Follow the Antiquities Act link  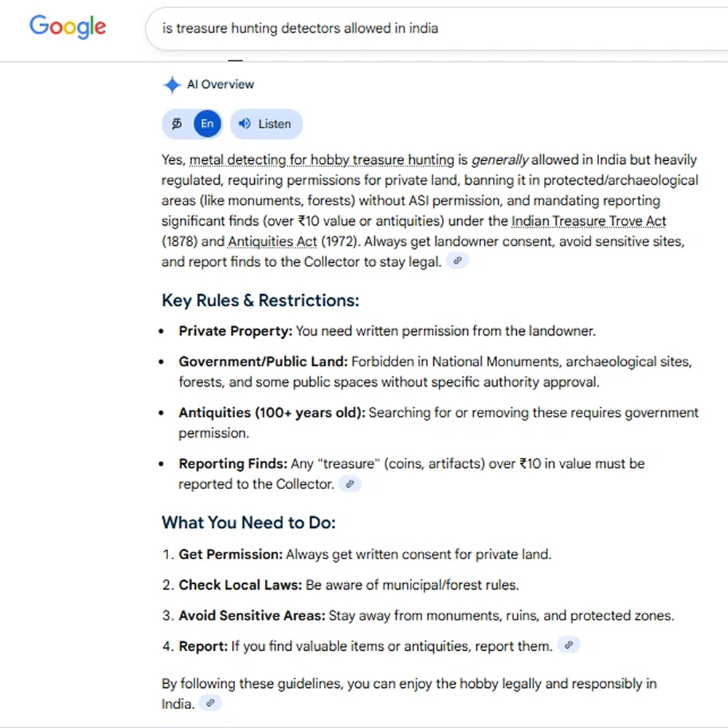272,242
